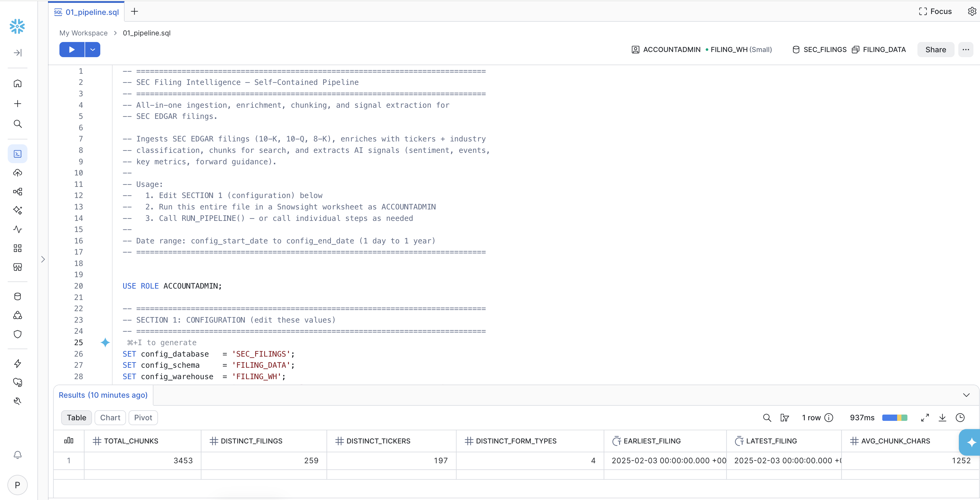Switch to the Table view
The image size is (980, 500).
(77, 417)
